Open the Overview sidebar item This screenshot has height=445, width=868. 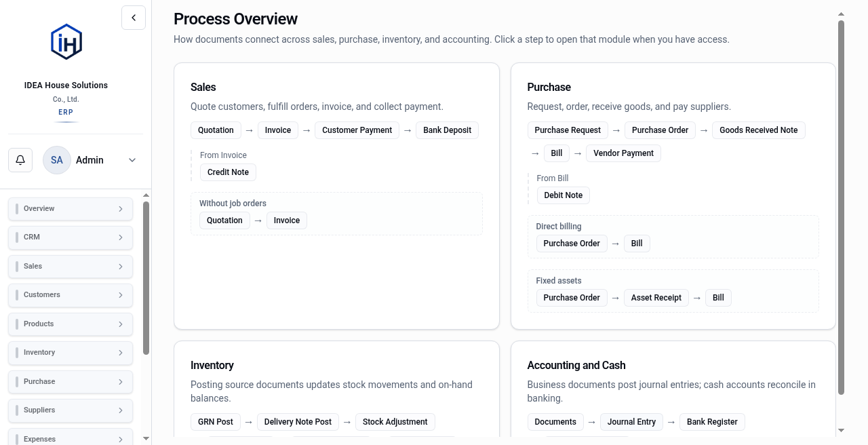click(71, 209)
